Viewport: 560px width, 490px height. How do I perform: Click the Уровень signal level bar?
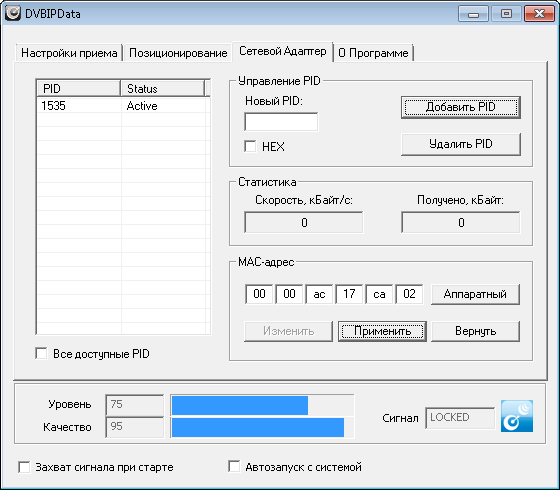tap(262, 405)
